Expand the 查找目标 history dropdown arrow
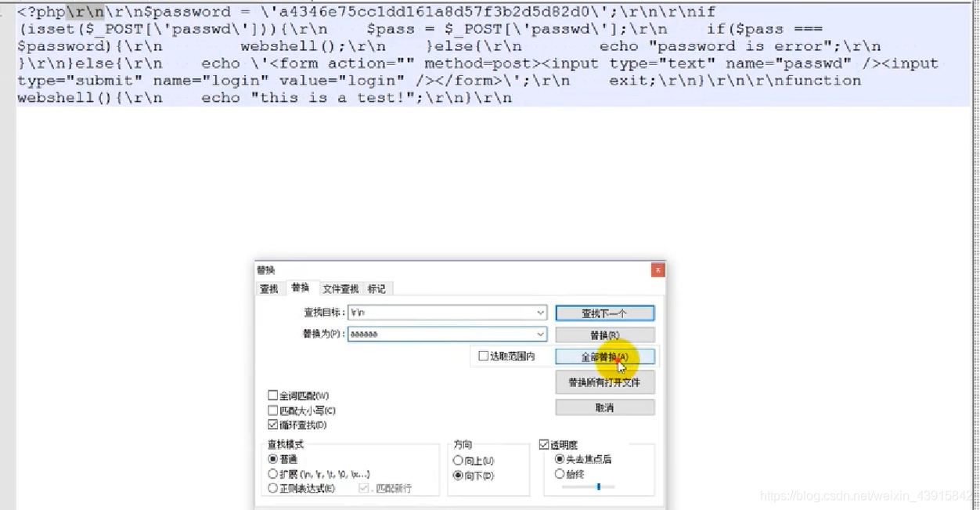 click(x=541, y=313)
